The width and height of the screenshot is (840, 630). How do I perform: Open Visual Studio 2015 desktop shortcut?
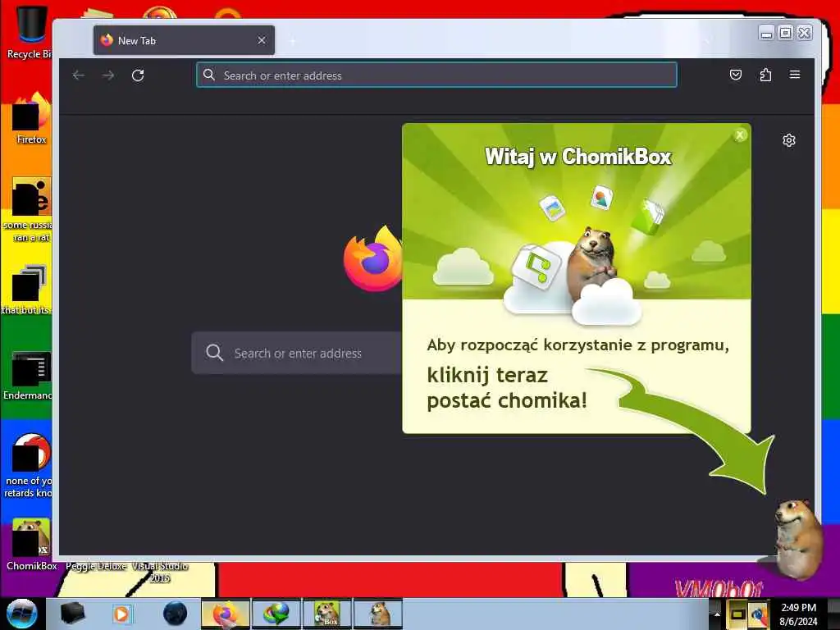(x=160, y=572)
